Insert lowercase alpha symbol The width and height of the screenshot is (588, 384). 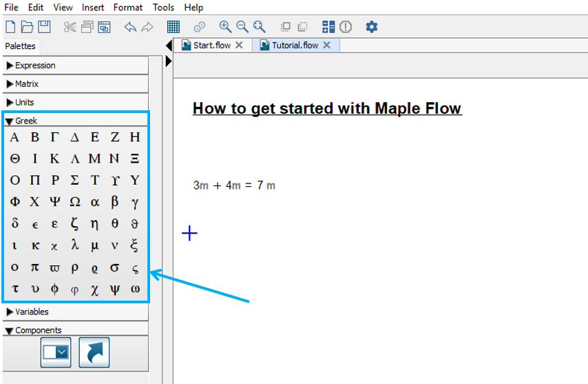(95, 202)
